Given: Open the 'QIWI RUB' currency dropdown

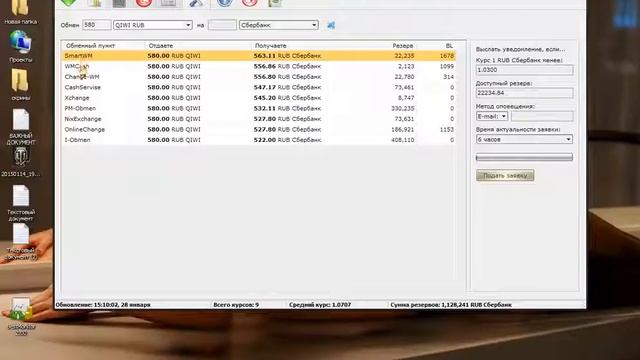Looking at the screenshot, I should click(x=153, y=25).
